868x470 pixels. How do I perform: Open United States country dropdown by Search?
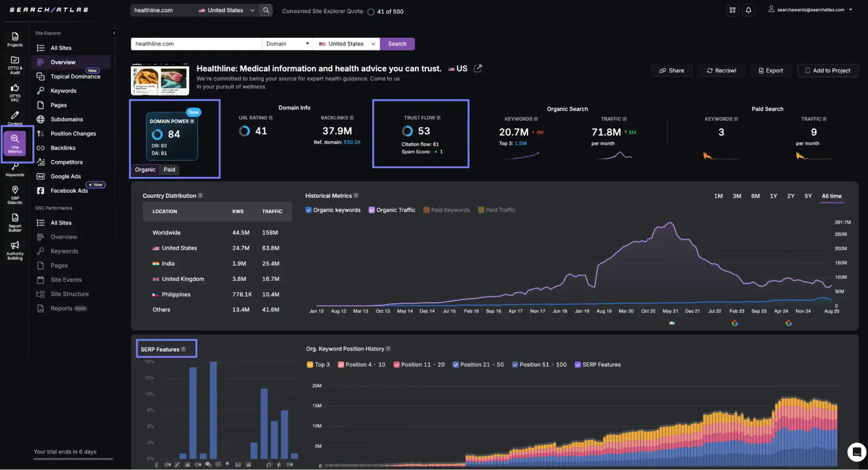tap(346, 44)
